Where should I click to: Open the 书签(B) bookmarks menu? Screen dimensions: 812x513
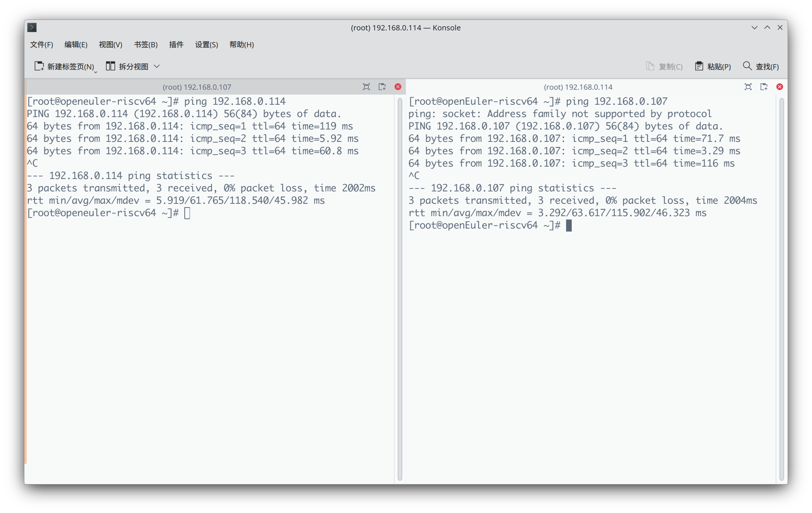(x=146, y=45)
